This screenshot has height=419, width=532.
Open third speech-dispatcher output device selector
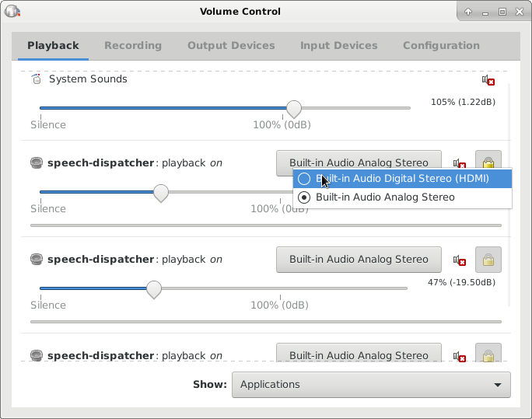359,355
